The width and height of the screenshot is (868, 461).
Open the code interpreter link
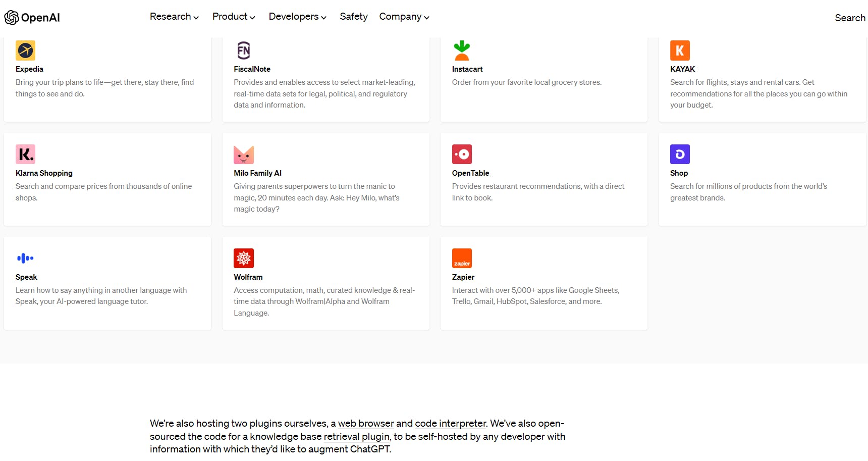(450, 424)
